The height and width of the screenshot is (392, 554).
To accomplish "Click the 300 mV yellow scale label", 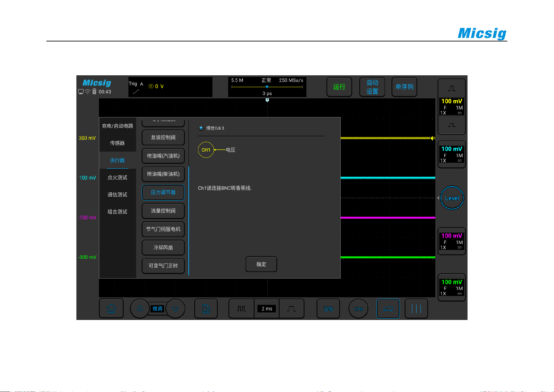I will pyautogui.click(x=87, y=138).
